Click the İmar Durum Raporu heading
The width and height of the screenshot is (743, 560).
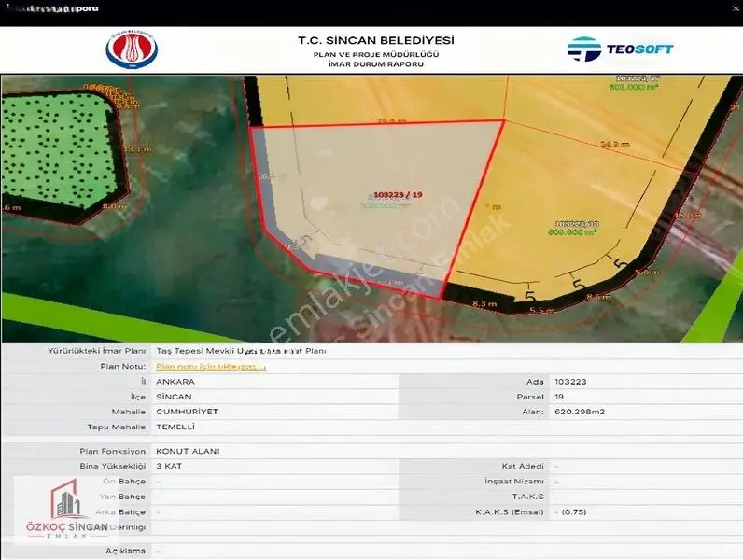376,64
